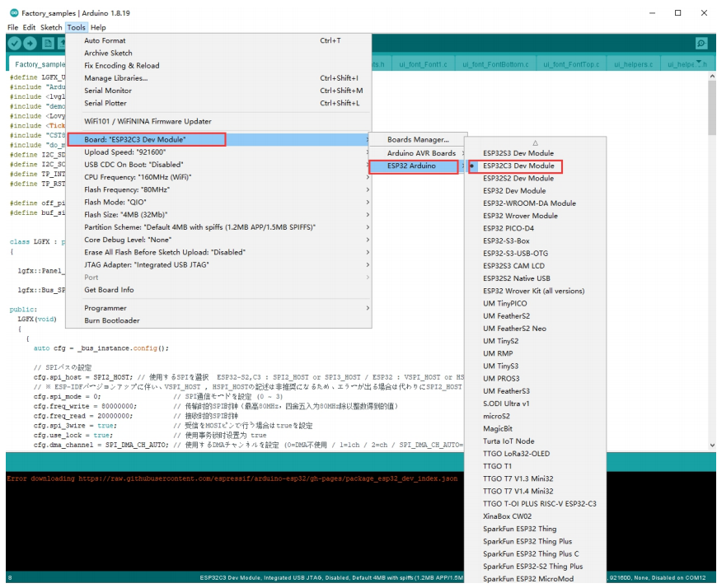Select ESP32 Wrover Module board
This screenshot has height=588, width=717.
coord(535,216)
